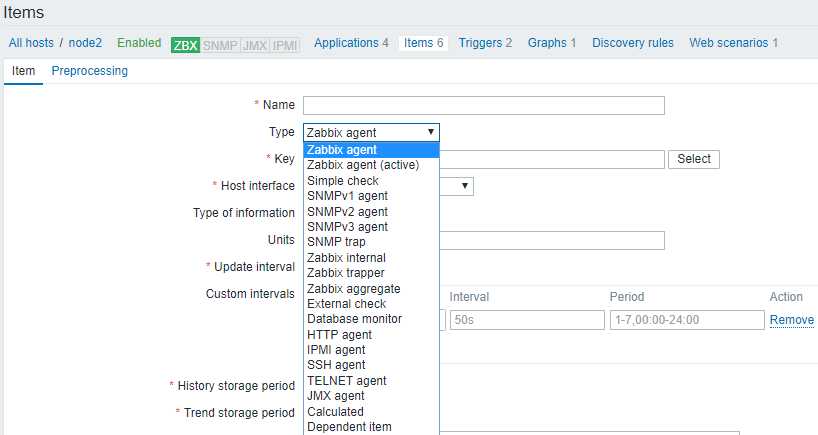This screenshot has height=435, width=818.
Task: Edit the Period field 1-7,00:00-24:00
Action: coord(687,320)
